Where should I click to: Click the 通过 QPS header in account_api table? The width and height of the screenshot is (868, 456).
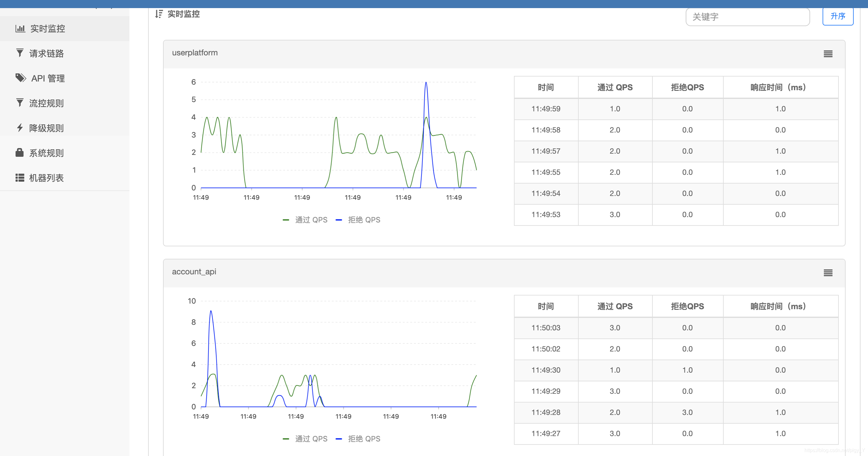[x=615, y=306]
